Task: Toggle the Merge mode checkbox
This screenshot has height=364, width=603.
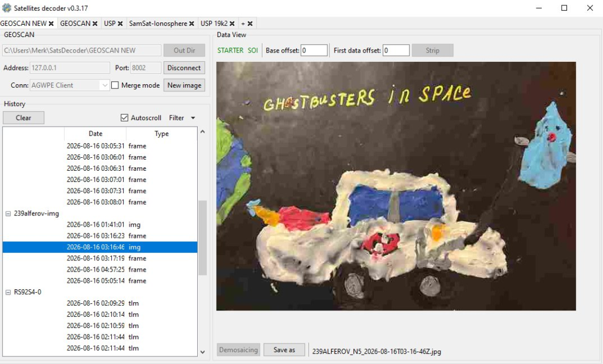Action: (x=115, y=85)
